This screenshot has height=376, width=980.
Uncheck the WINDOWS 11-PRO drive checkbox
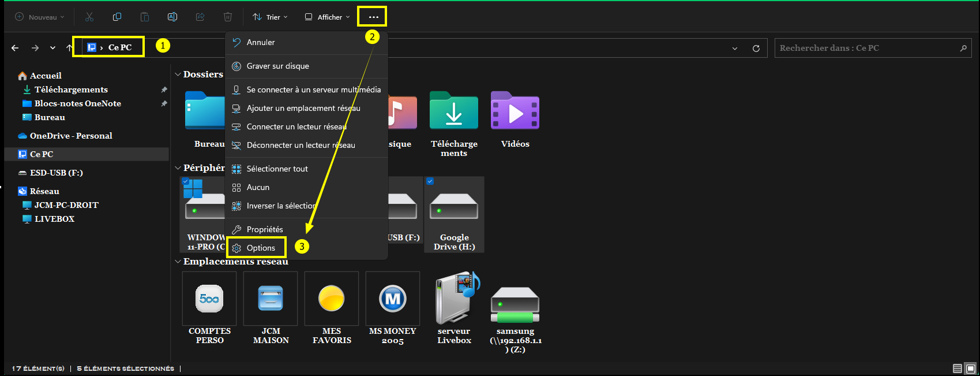tap(185, 181)
